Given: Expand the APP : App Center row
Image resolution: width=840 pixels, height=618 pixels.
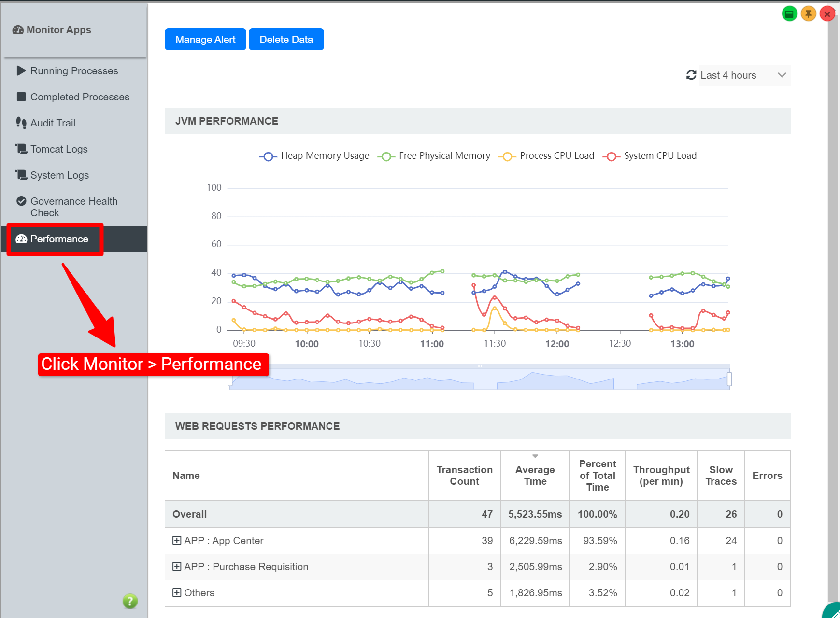Looking at the screenshot, I should [x=177, y=540].
